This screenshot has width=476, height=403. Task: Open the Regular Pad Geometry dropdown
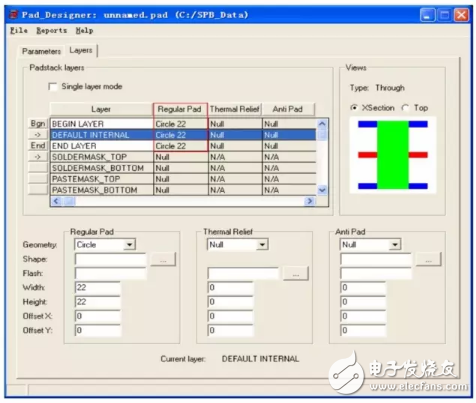pyautogui.click(x=129, y=245)
